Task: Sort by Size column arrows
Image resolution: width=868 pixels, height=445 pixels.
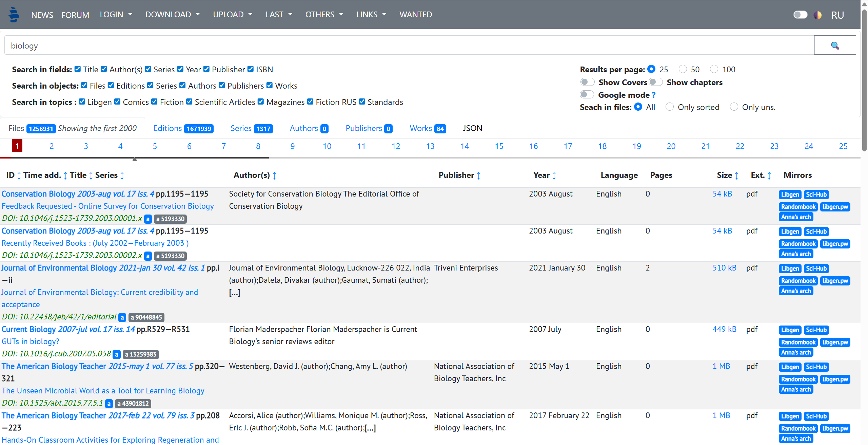Action: (x=736, y=175)
